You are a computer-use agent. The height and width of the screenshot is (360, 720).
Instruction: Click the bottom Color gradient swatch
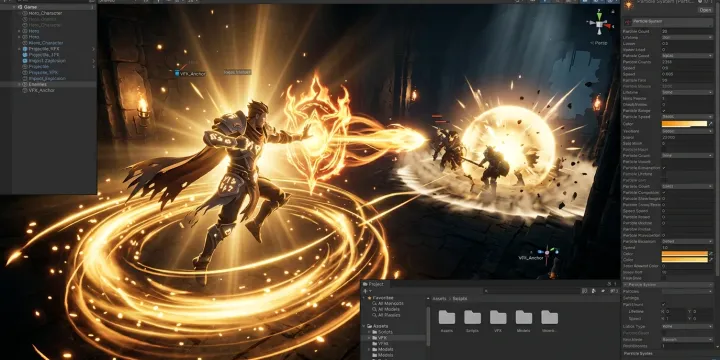click(684, 260)
